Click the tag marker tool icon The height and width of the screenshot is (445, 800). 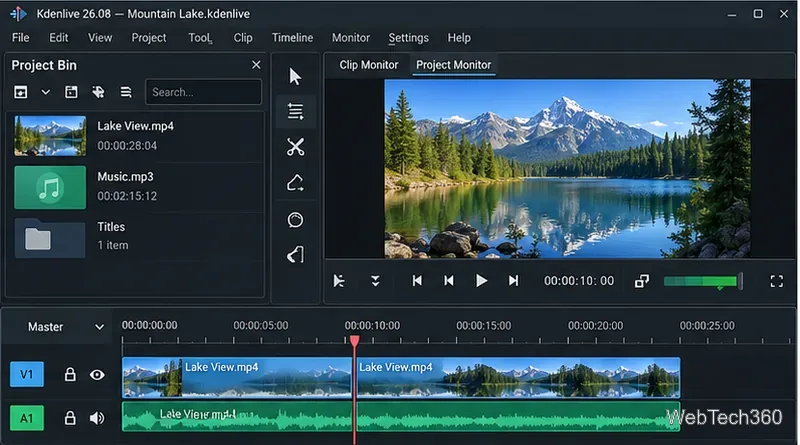coord(295,255)
